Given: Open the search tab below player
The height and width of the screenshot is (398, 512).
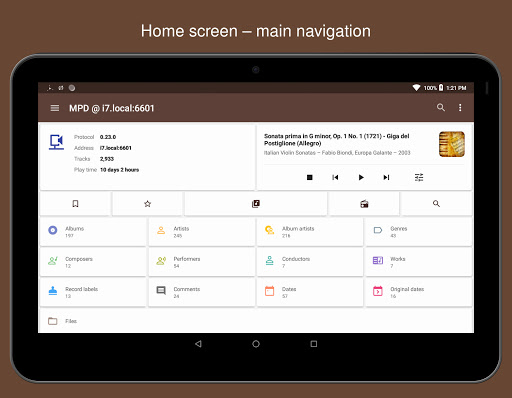Looking at the screenshot, I should [x=436, y=204].
